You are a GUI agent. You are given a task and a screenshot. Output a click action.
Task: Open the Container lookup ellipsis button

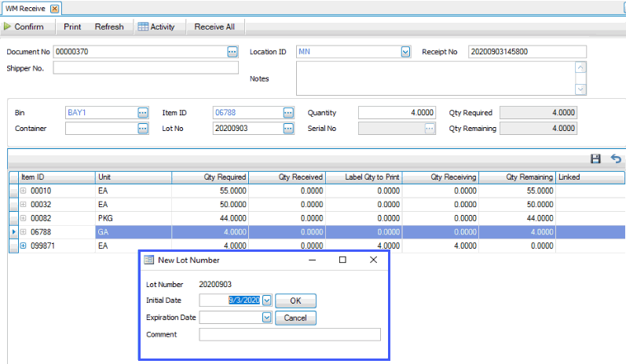142,129
